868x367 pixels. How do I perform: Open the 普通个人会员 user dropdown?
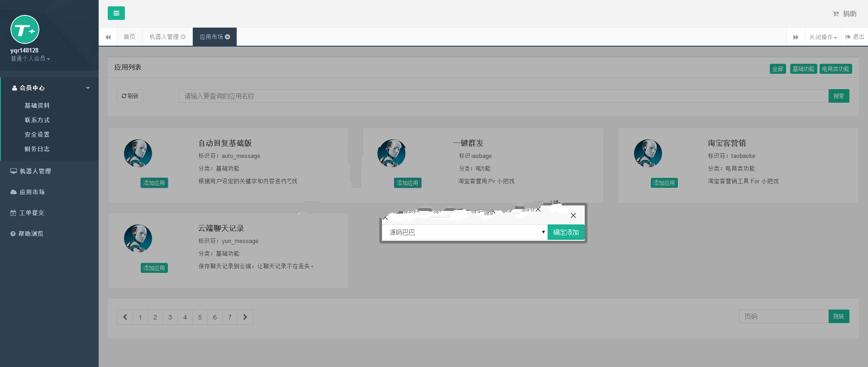pos(30,59)
